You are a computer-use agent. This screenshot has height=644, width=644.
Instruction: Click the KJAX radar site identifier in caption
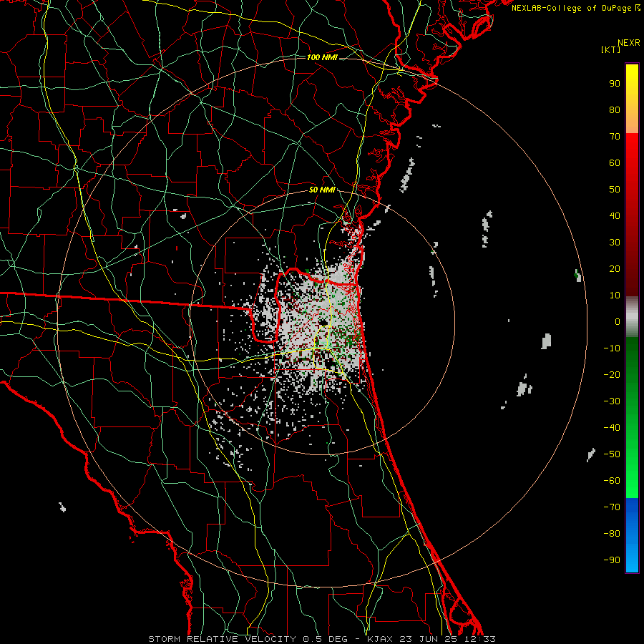(381, 639)
